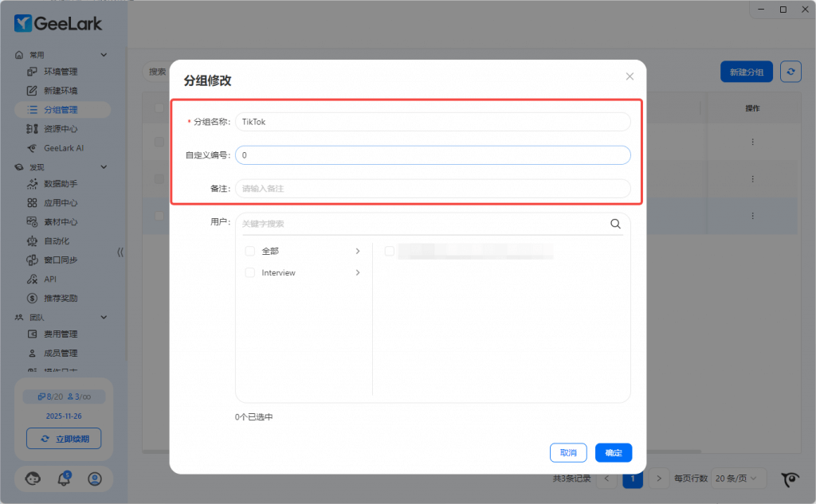
Task: Click the 确定 button
Action: (614, 452)
